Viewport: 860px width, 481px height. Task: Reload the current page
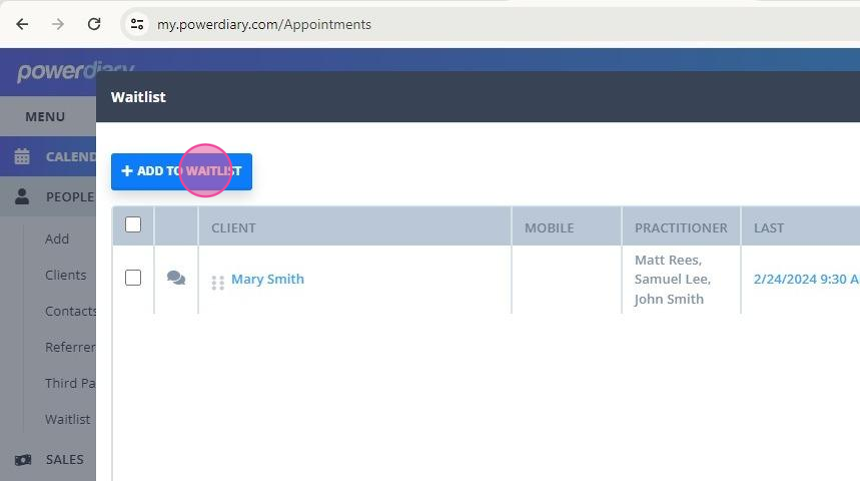point(94,24)
